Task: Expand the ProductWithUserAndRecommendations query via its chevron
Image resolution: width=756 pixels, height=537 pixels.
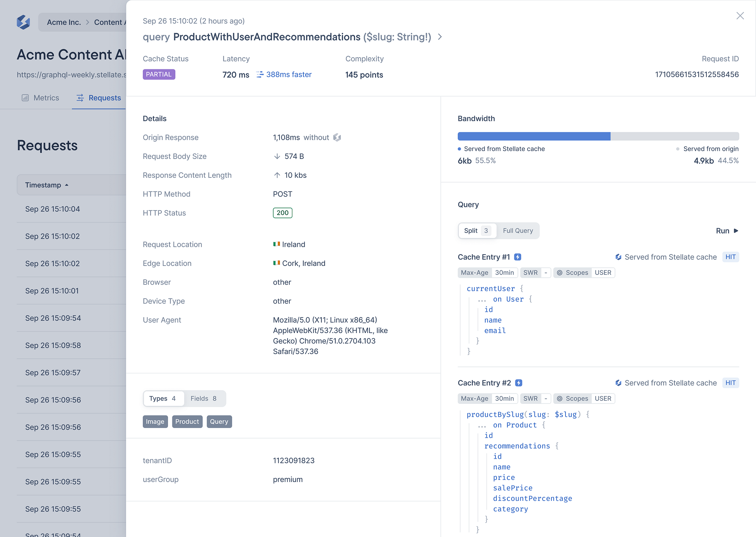Action: coord(440,37)
